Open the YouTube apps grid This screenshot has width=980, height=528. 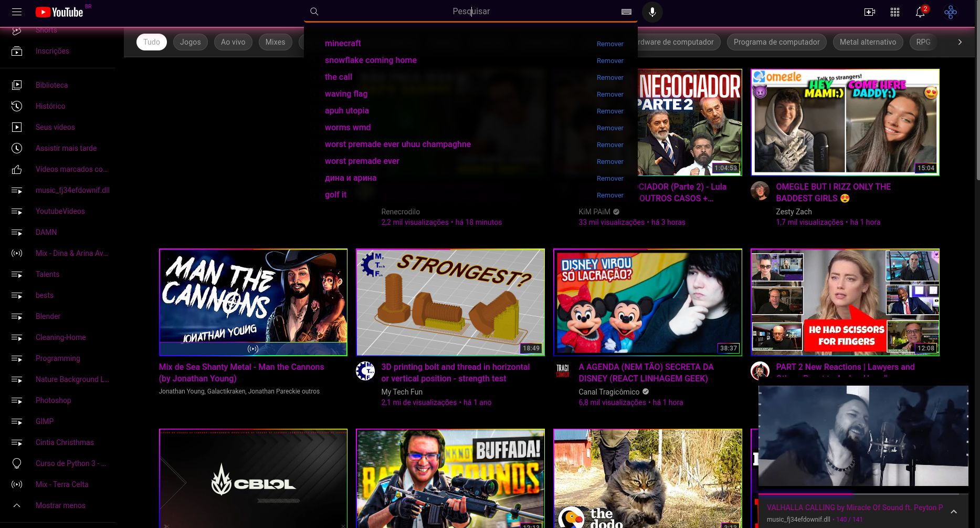[895, 12]
